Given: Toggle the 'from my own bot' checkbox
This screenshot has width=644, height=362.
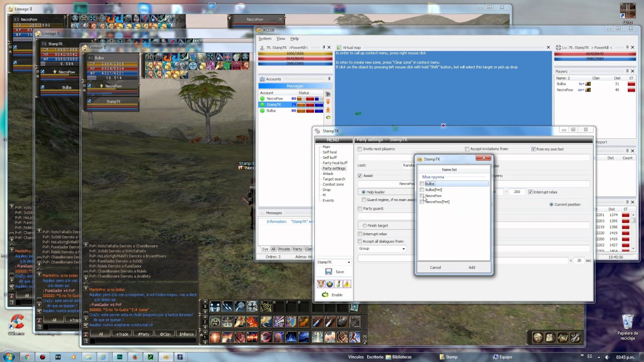Looking at the screenshot, I should [x=533, y=149].
